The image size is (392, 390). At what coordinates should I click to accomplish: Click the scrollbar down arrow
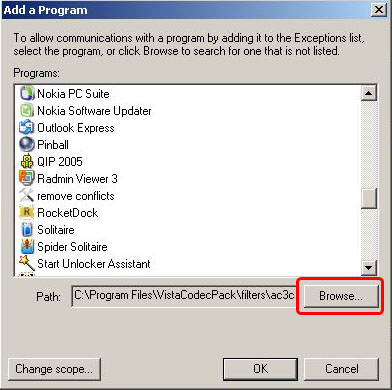369,267
